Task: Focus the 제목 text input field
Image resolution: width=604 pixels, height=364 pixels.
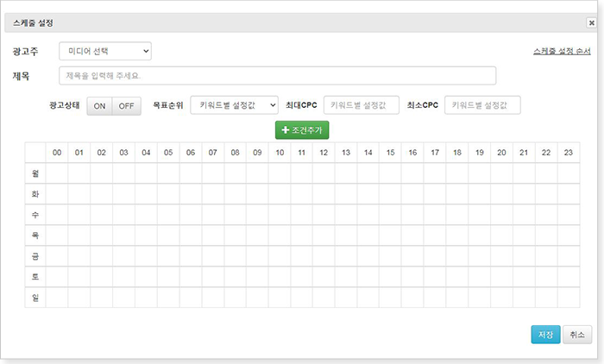Action: (x=277, y=76)
